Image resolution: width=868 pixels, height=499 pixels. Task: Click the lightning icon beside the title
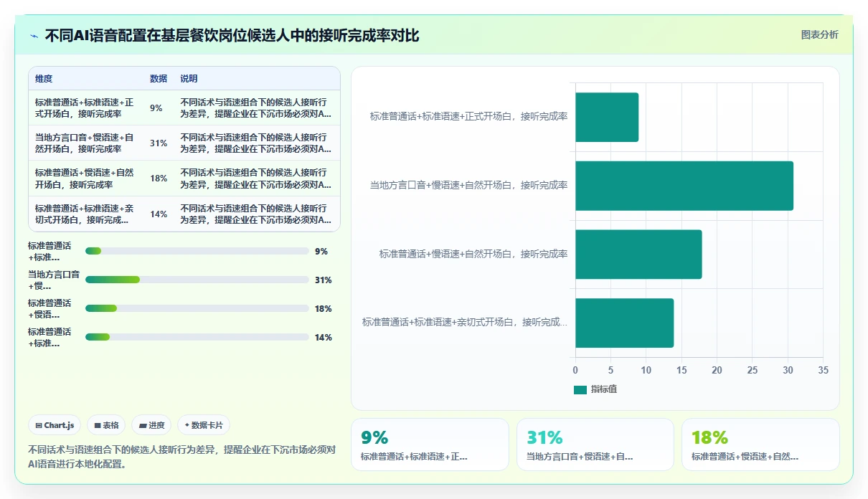point(34,36)
